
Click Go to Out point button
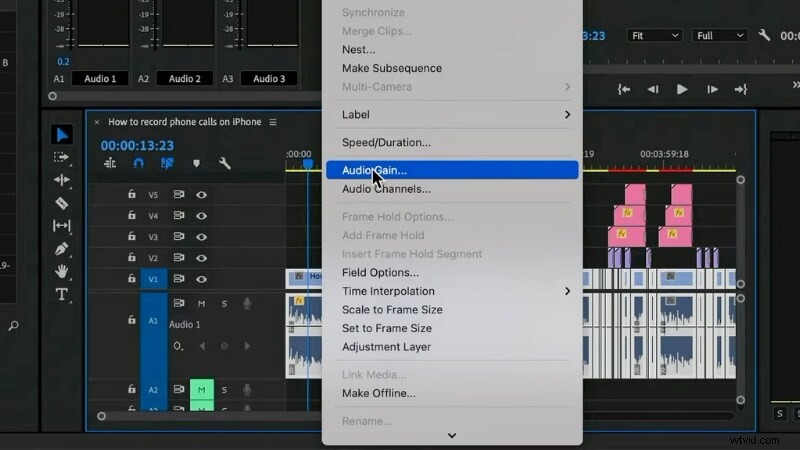coord(741,89)
